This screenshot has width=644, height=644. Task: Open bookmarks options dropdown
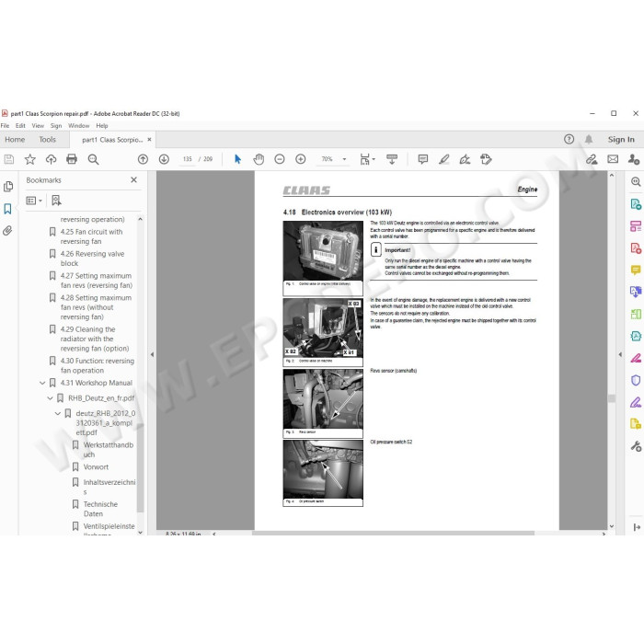[x=34, y=201]
